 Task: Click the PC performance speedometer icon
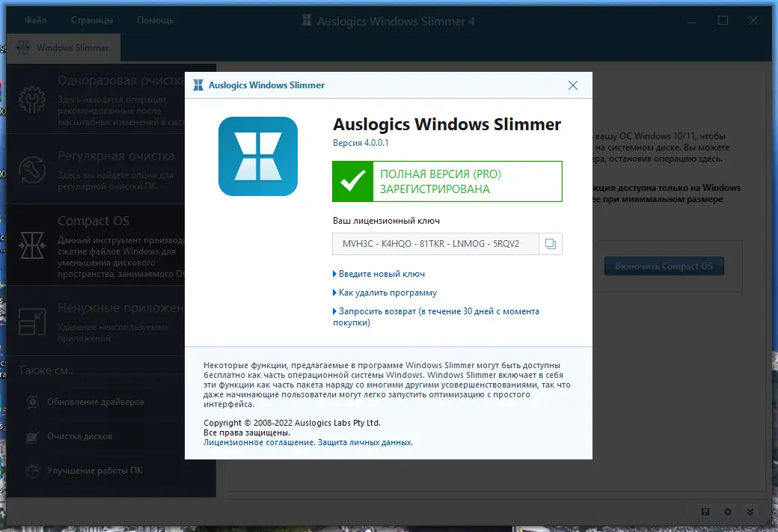click(x=33, y=471)
